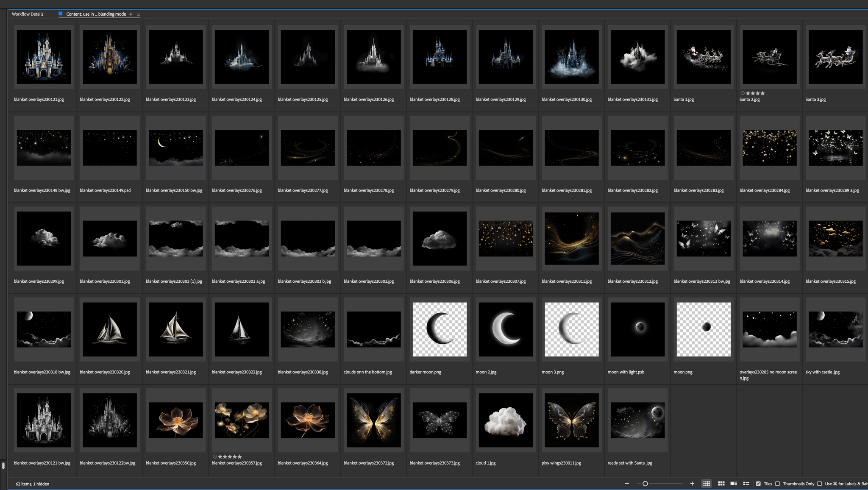Open the Content panel hamburger menu

[x=139, y=14]
